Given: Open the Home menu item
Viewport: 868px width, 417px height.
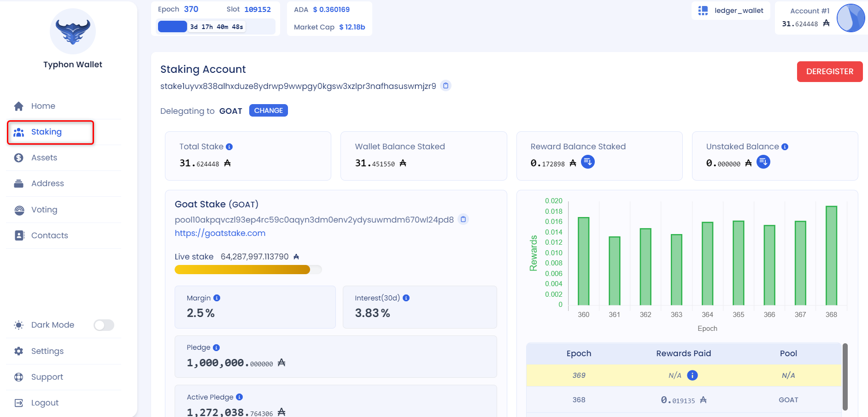Looking at the screenshot, I should (x=64, y=106).
